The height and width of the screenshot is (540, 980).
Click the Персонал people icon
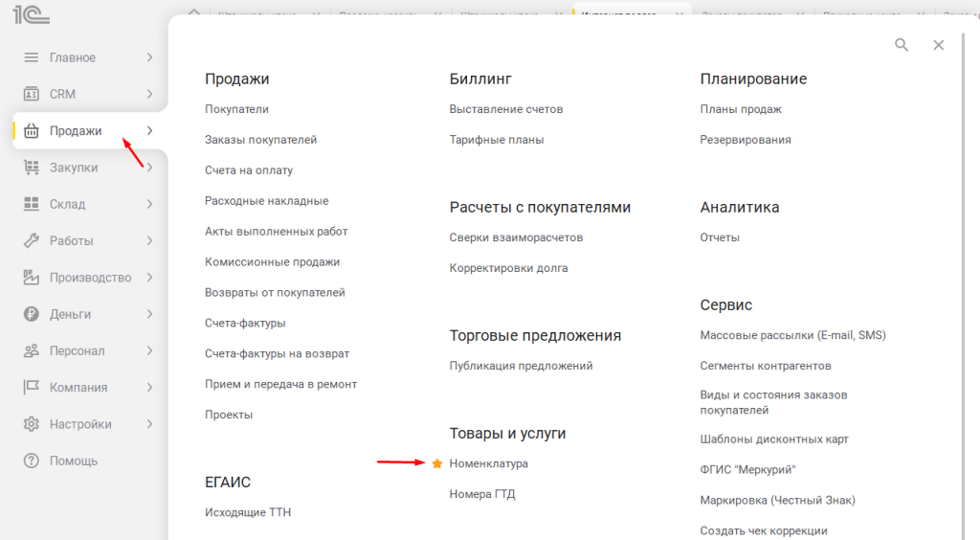32,350
